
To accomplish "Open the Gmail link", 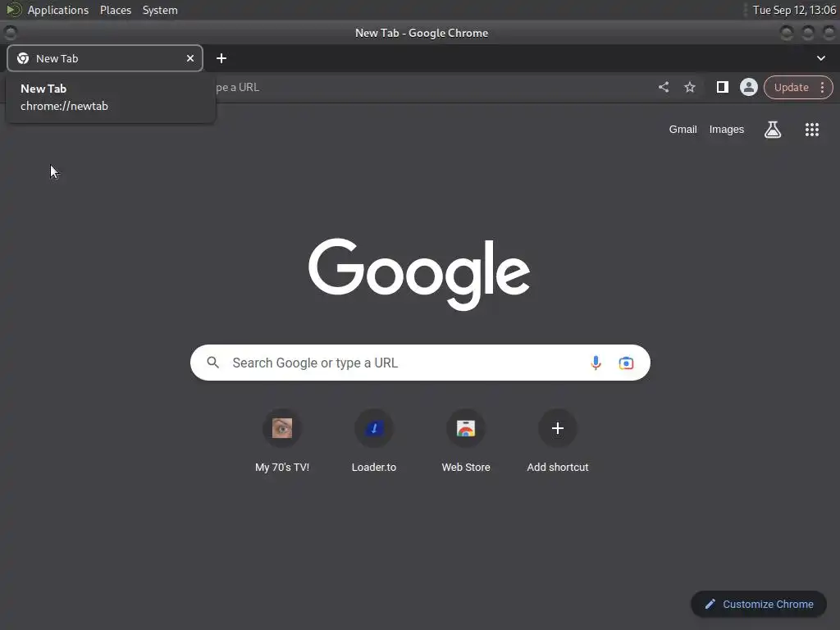I will pos(682,129).
